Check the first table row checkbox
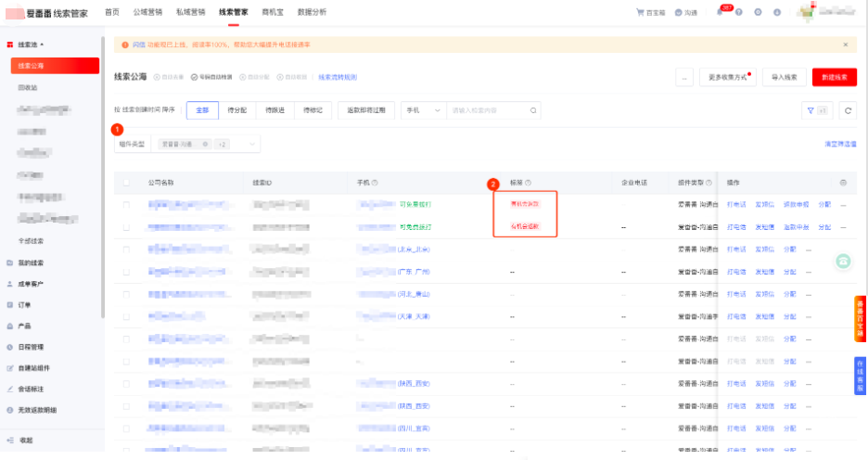The image size is (868, 460). (126, 204)
